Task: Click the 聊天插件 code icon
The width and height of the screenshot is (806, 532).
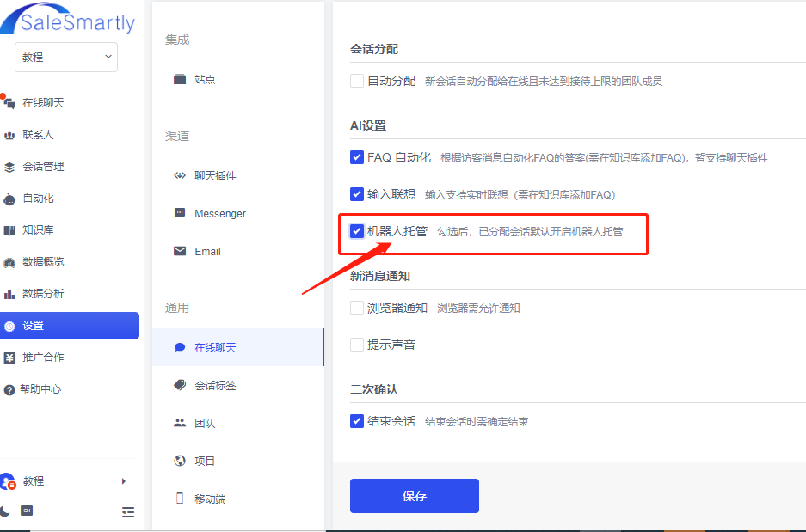Action: [180, 175]
